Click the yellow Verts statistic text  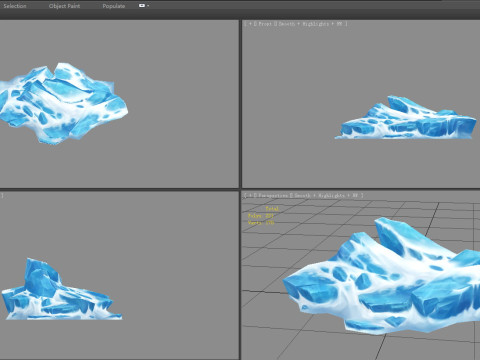point(261,222)
